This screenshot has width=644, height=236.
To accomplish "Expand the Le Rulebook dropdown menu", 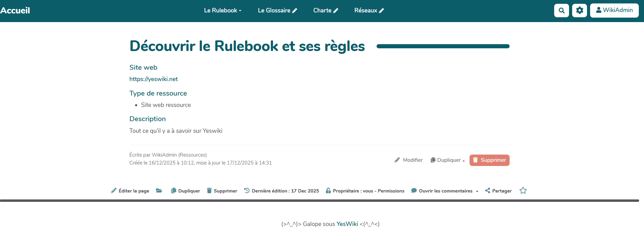I will [222, 11].
